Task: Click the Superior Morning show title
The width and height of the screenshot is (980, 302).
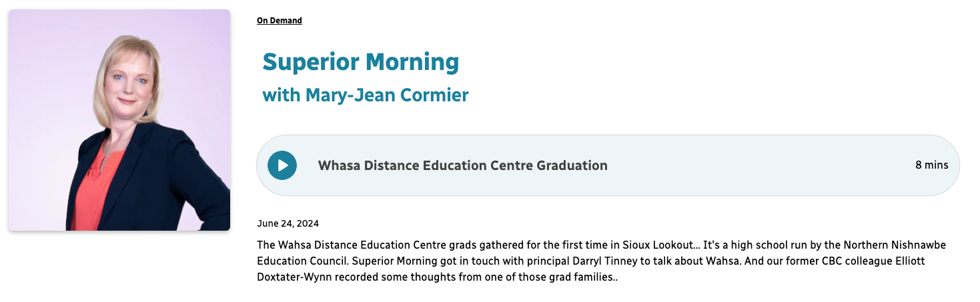Action: 360,62
